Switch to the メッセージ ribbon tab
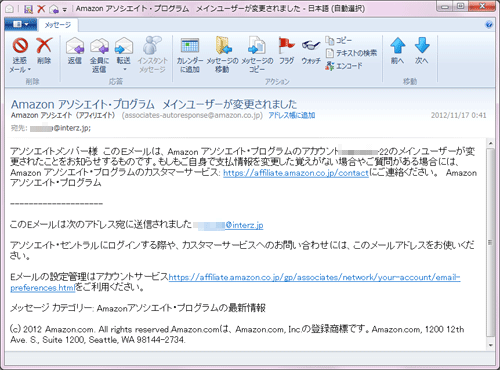 pyautogui.click(x=58, y=25)
